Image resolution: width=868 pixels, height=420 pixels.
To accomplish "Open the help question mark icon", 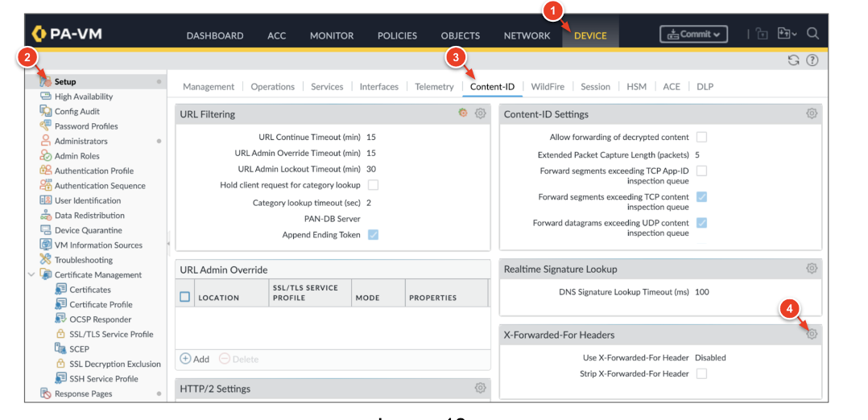I will tap(812, 60).
